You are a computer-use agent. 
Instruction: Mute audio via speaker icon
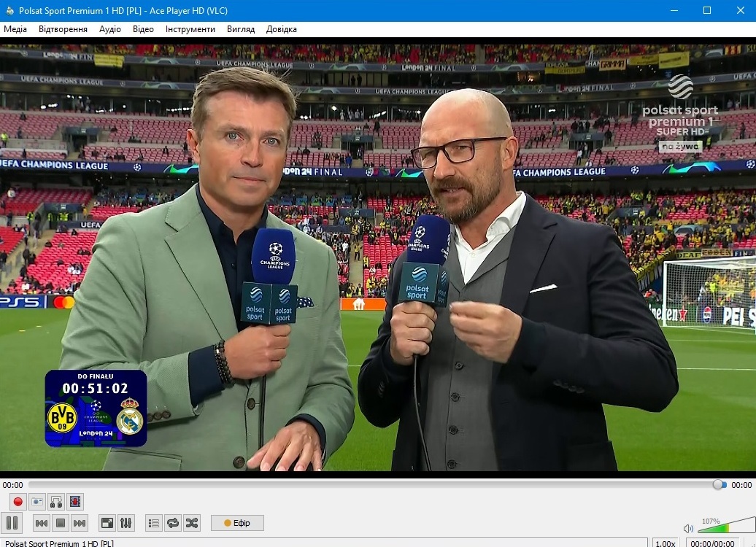(x=688, y=529)
